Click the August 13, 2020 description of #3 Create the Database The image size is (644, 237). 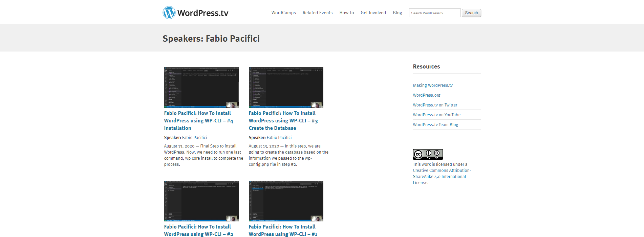click(x=288, y=155)
